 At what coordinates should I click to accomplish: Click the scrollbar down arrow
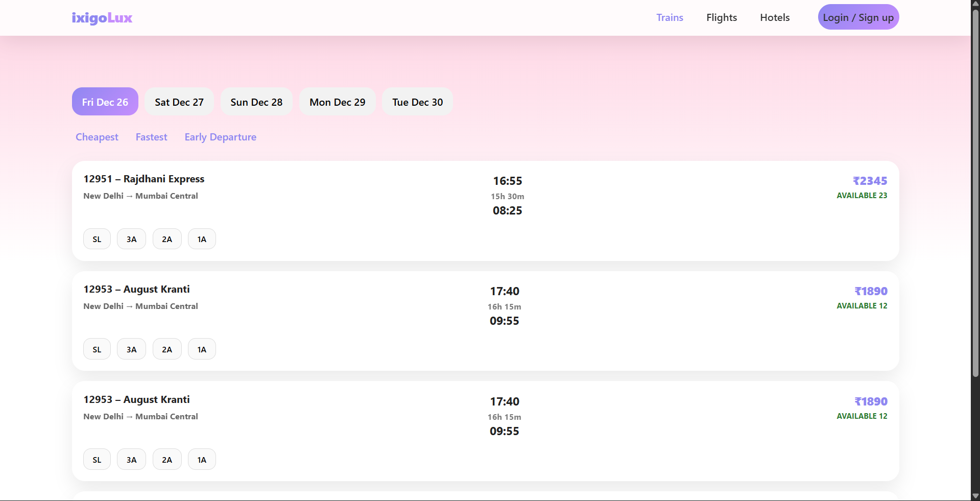pos(975,496)
